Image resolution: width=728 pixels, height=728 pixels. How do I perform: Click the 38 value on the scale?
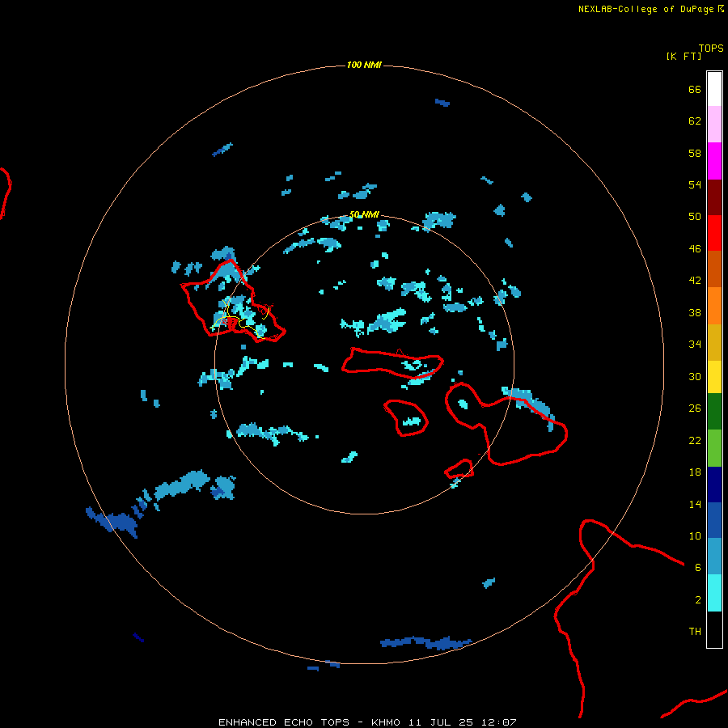[695, 313]
